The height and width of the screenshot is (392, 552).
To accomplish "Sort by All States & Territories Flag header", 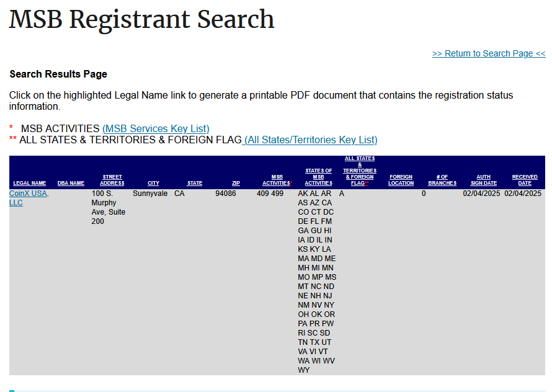I will (x=360, y=171).
